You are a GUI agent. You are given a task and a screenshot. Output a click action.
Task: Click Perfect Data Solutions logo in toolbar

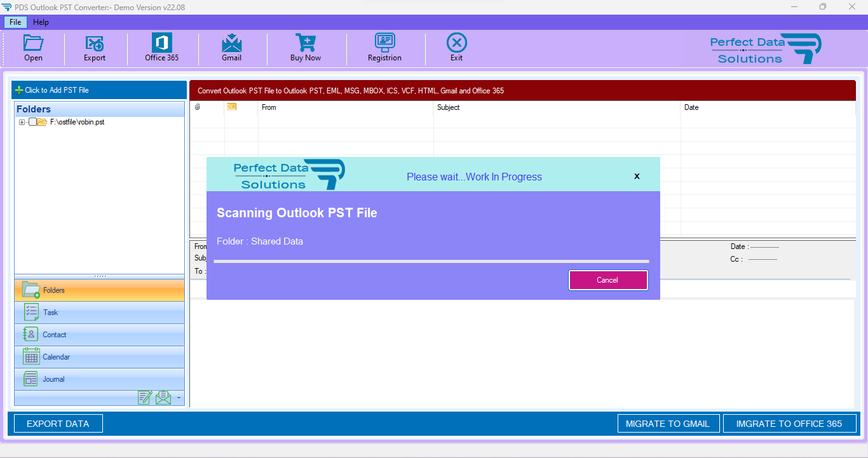coord(766,49)
